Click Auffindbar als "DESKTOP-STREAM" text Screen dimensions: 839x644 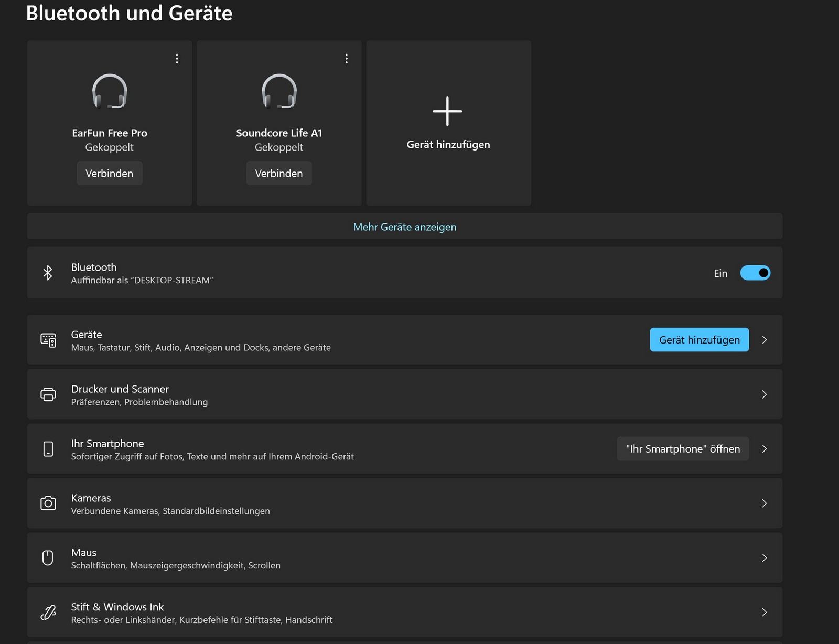tap(142, 281)
